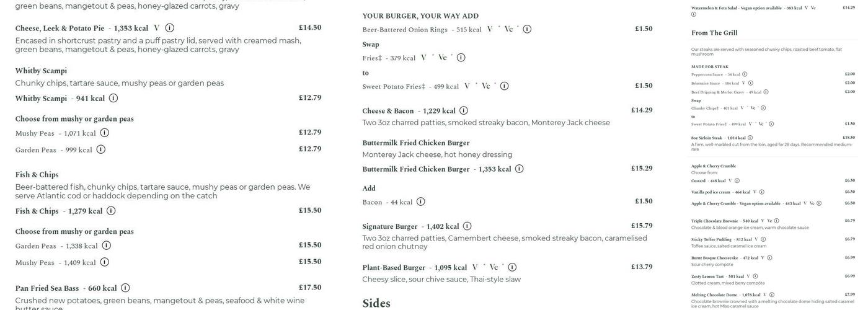The image size is (868, 310).
Task: Open Beer-Battered Onion Rings info icon
Action: (527, 29)
